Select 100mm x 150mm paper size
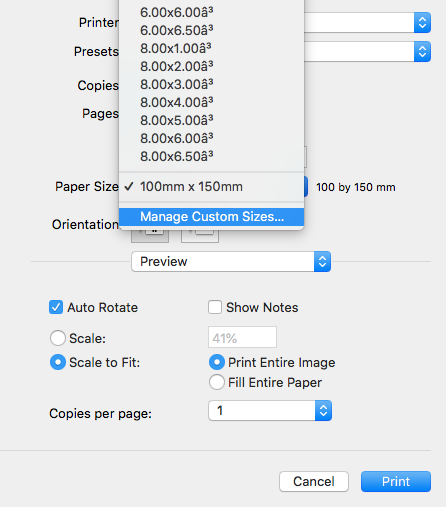 tap(211, 187)
